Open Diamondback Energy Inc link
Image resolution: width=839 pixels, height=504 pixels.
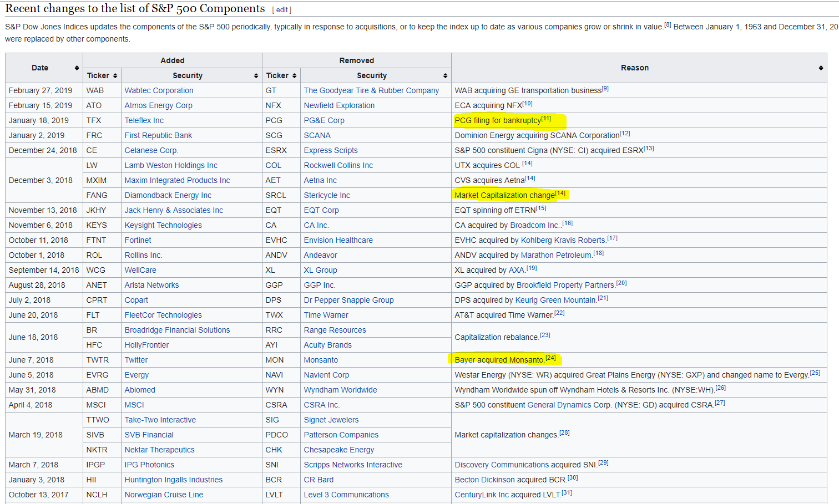tap(168, 195)
